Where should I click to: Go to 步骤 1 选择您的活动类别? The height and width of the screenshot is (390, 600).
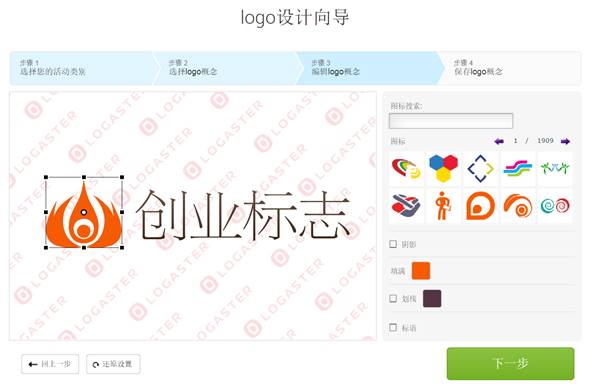81,68
